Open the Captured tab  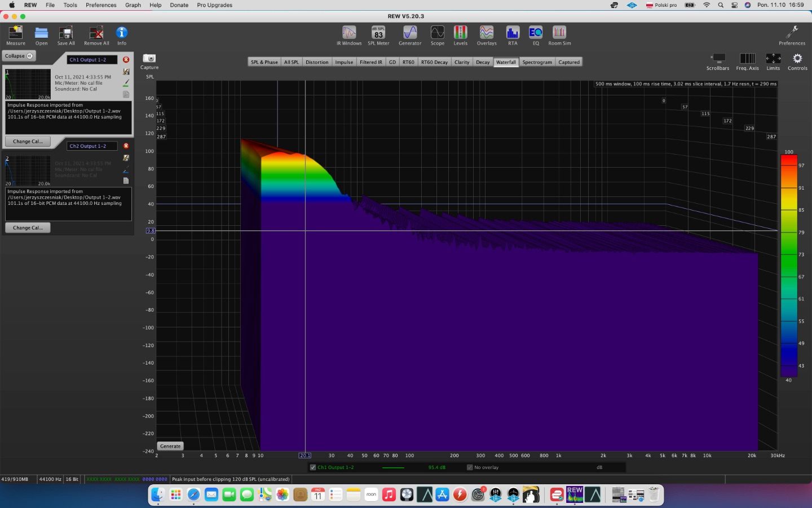click(x=569, y=62)
